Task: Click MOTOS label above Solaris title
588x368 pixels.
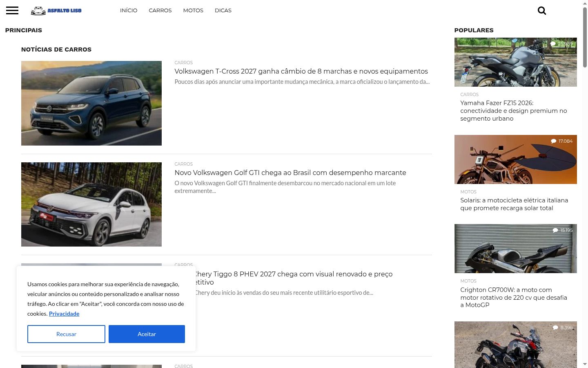Action: pyautogui.click(x=468, y=192)
